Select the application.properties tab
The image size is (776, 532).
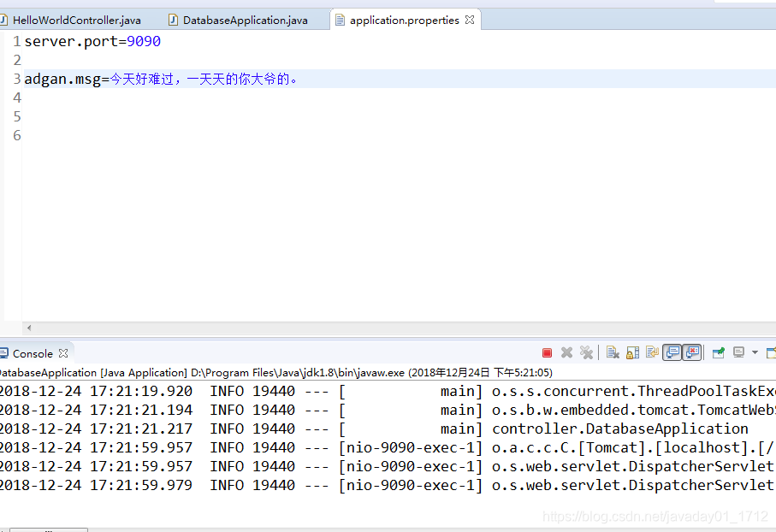pyautogui.click(x=405, y=21)
